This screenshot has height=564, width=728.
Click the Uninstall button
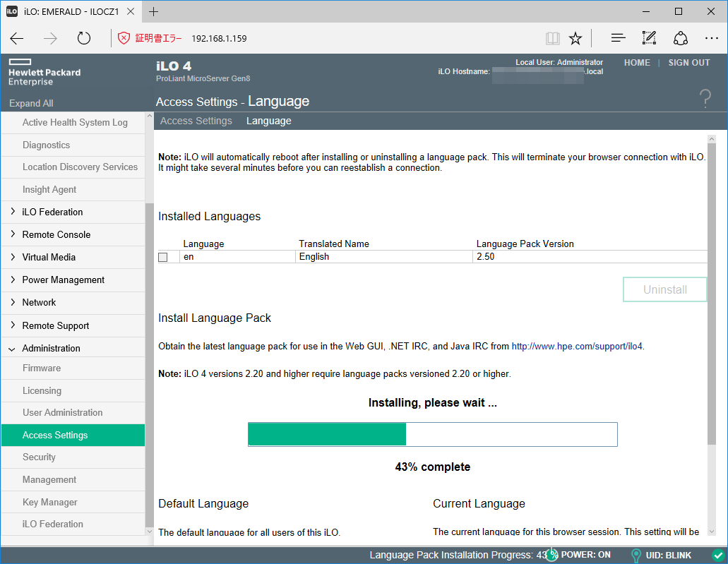(x=665, y=289)
